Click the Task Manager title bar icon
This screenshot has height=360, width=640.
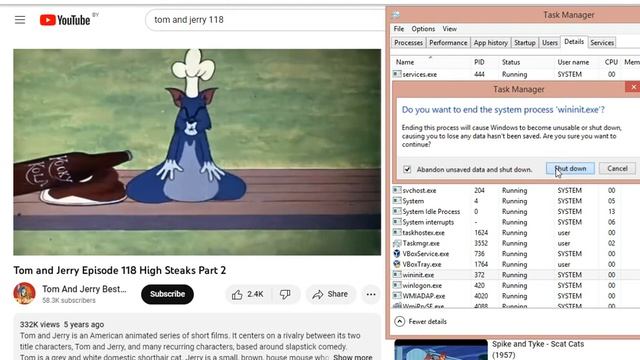click(395, 15)
